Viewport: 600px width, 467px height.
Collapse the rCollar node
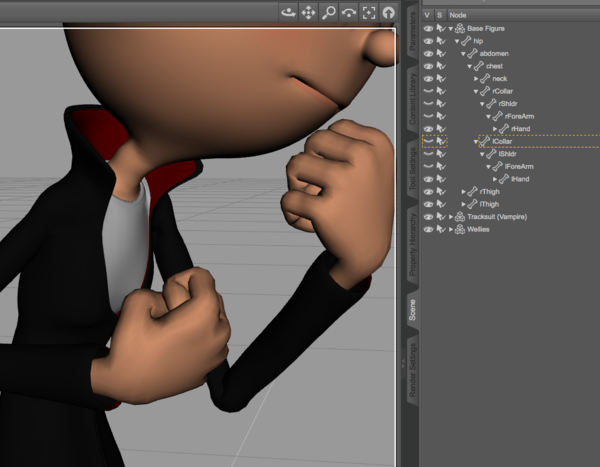[x=476, y=91]
